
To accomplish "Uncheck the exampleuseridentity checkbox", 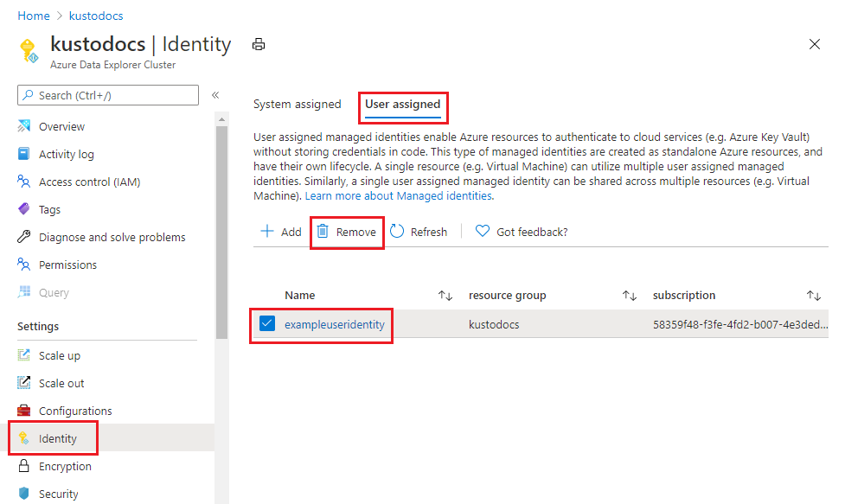I will (267, 323).
